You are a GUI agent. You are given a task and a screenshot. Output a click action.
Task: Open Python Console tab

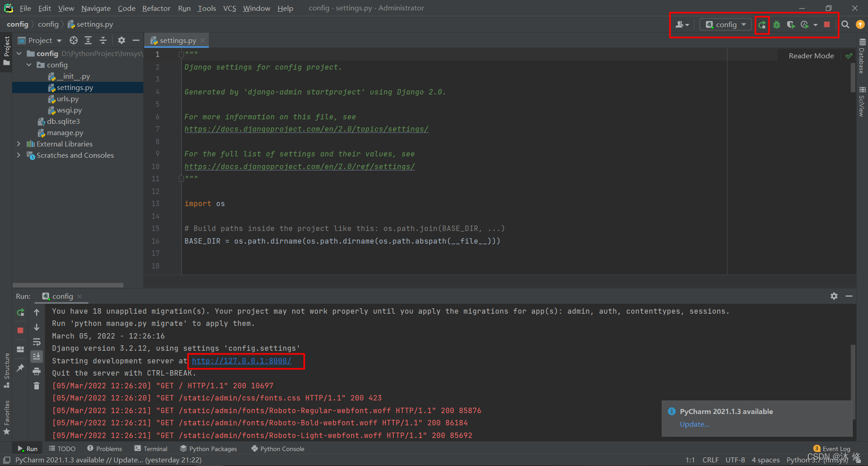[x=278, y=449]
